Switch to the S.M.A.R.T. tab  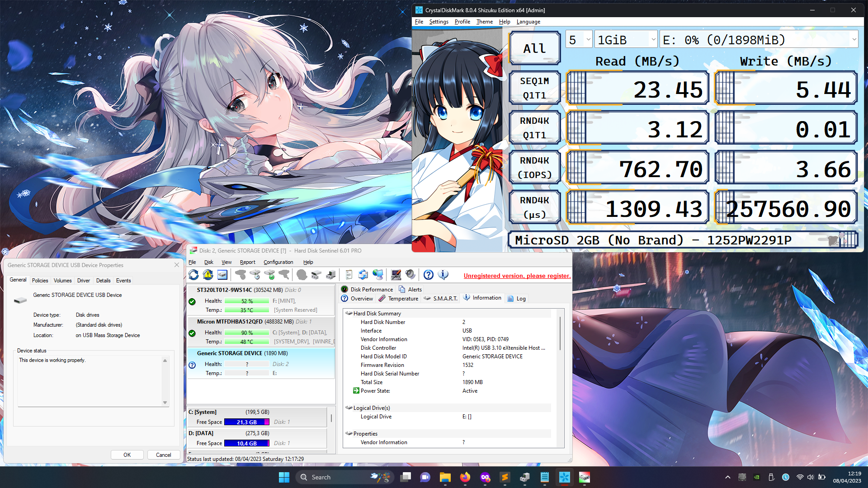point(441,299)
